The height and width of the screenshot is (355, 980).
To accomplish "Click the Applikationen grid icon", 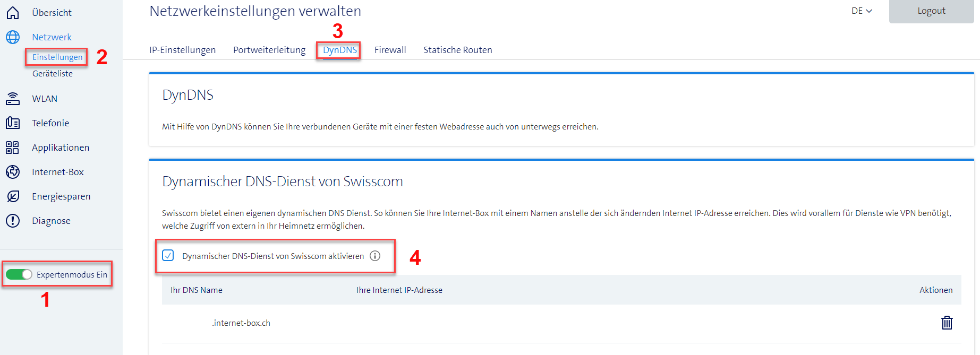I will (12, 148).
